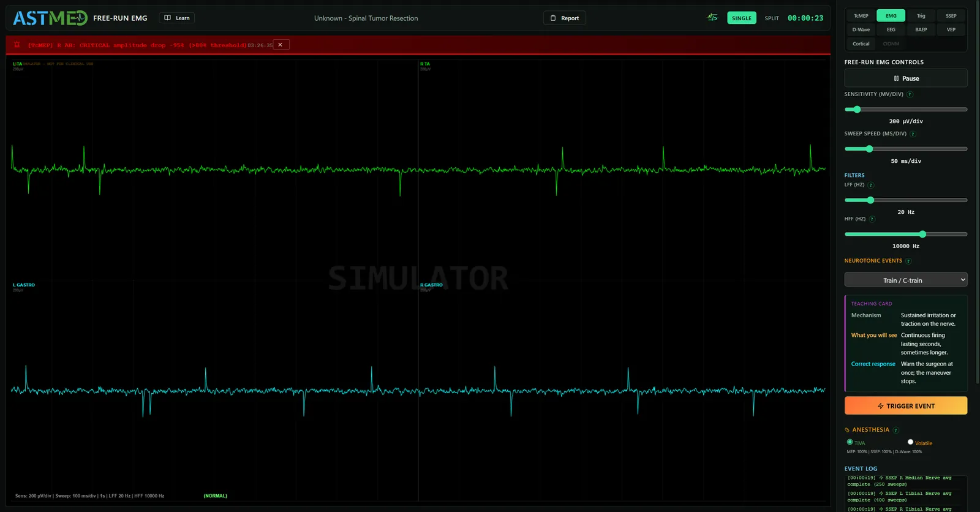Screen dimensions: 980x512
Task: Click the Anesthesia tag icon
Action: [847, 430]
